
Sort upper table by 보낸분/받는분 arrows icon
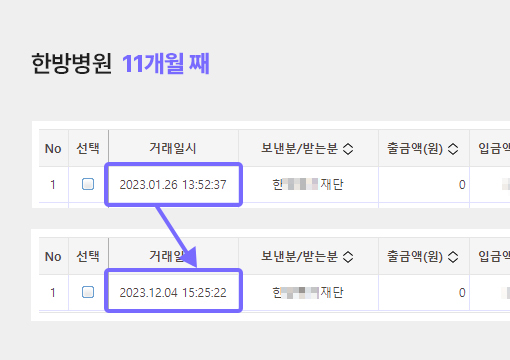click(x=348, y=149)
